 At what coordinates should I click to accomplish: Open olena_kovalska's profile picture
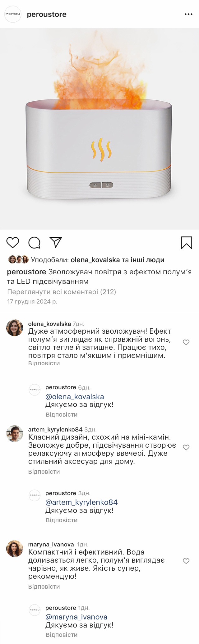click(15, 327)
